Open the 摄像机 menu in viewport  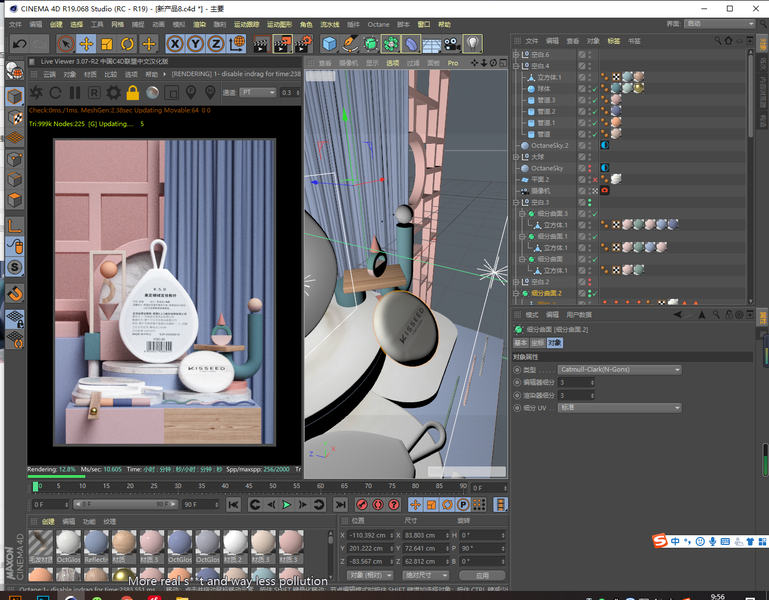coord(348,63)
